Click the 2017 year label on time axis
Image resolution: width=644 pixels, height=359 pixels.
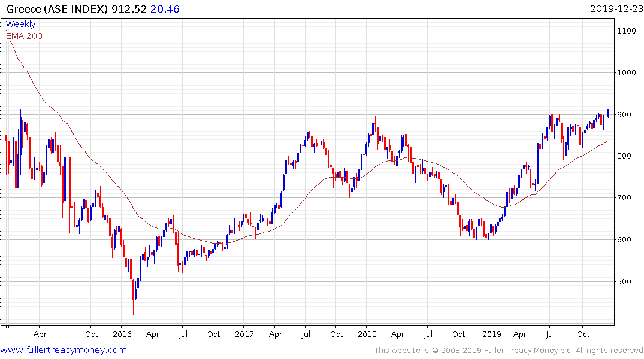pos(244,334)
